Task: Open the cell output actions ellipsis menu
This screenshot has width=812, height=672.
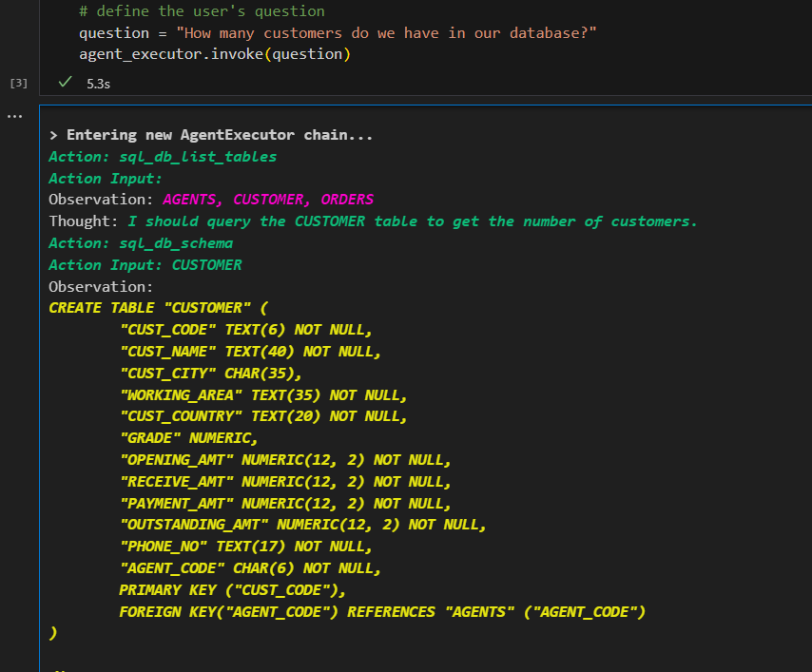Action: click(x=13, y=116)
